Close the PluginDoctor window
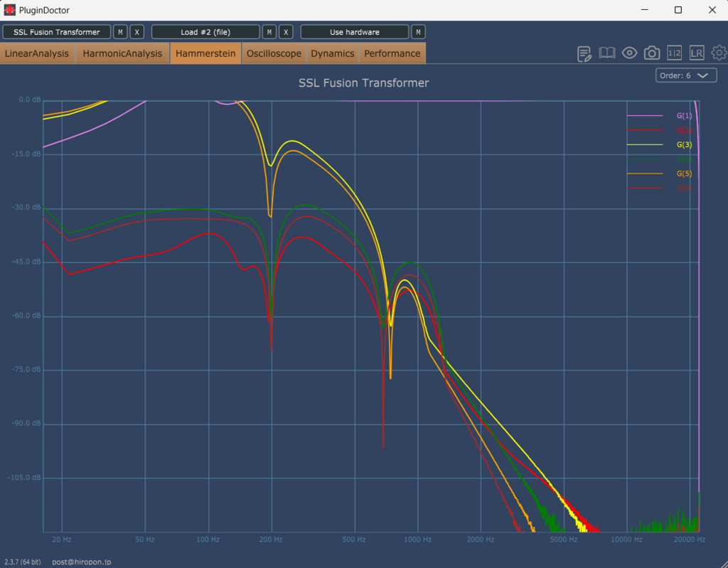Viewport: 728px width, 568px height. 712,10
